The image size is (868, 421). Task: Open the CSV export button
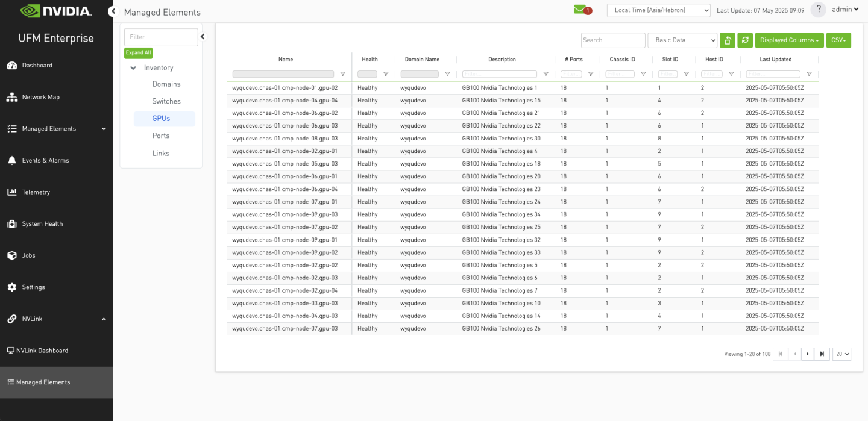(838, 40)
